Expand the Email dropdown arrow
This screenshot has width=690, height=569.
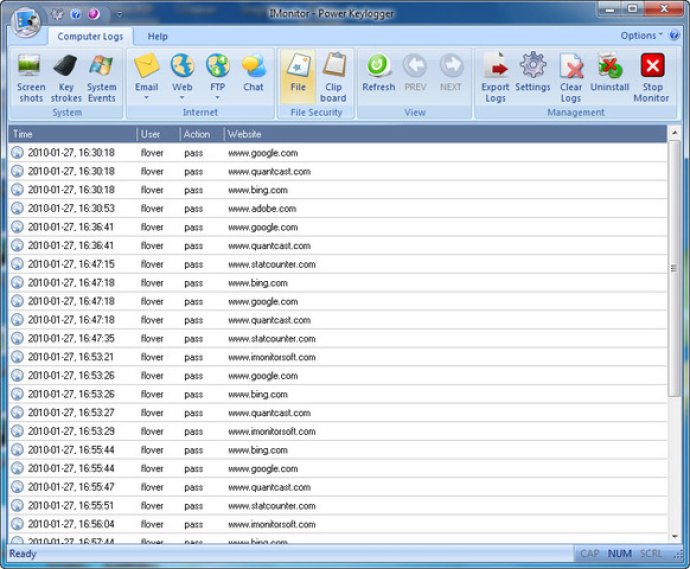pyautogui.click(x=146, y=98)
